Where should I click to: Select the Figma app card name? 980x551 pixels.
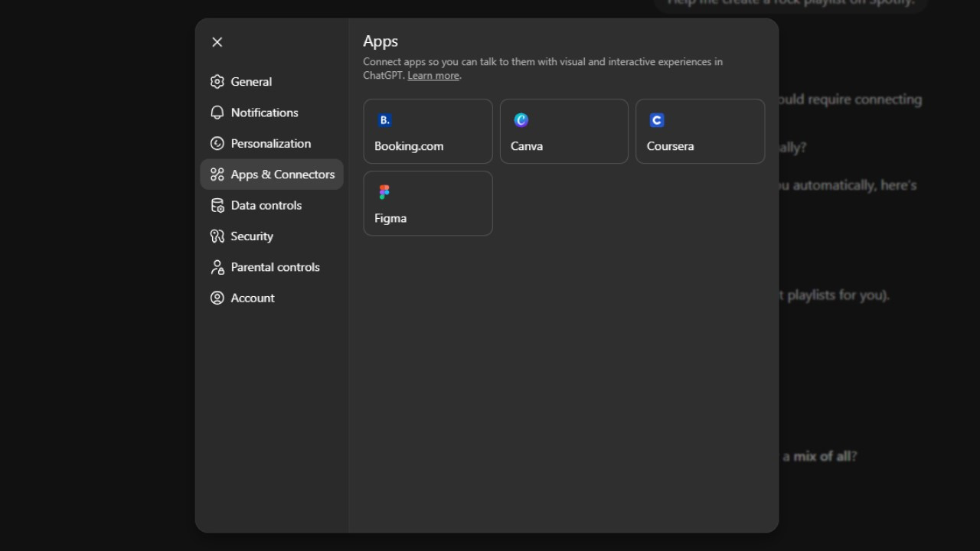point(390,218)
